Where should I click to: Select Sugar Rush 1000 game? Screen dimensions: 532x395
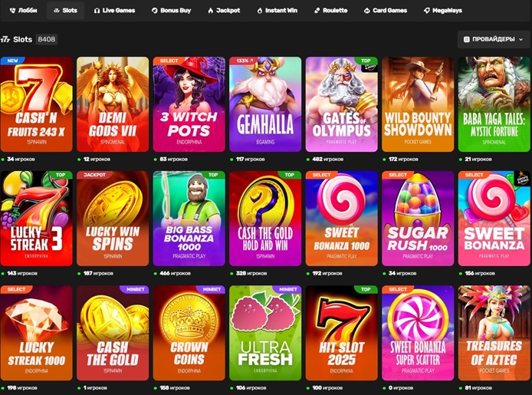pos(418,219)
